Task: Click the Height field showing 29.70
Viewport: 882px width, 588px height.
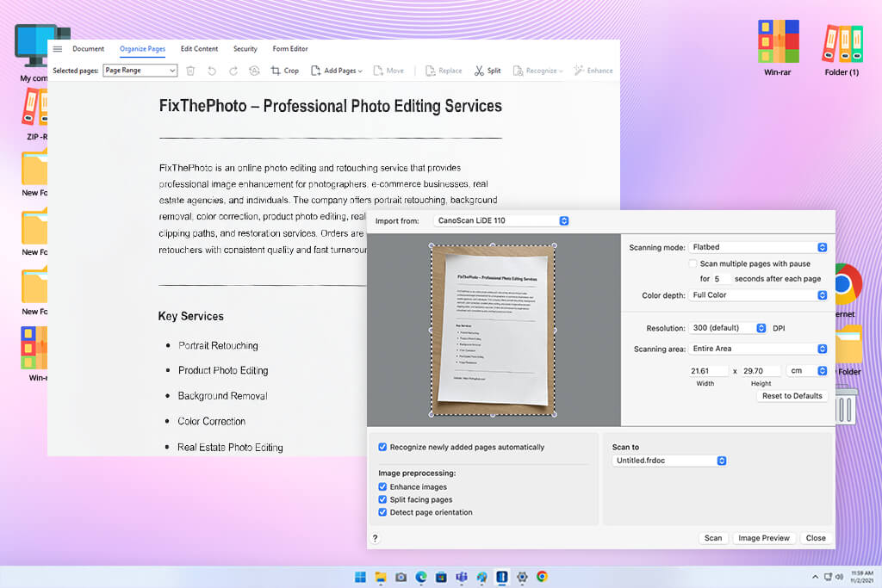Action: click(761, 371)
